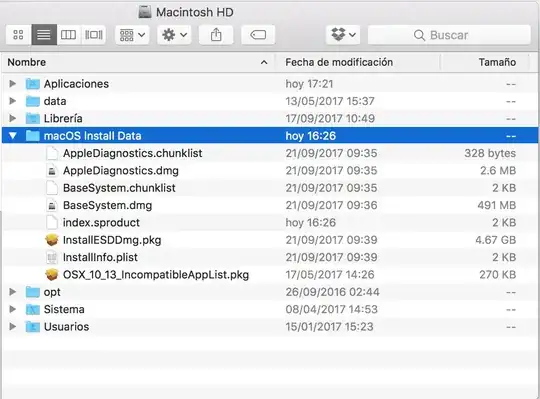The height and width of the screenshot is (399, 540).
Task: Sort by Tamaño column header
Action: (485, 62)
